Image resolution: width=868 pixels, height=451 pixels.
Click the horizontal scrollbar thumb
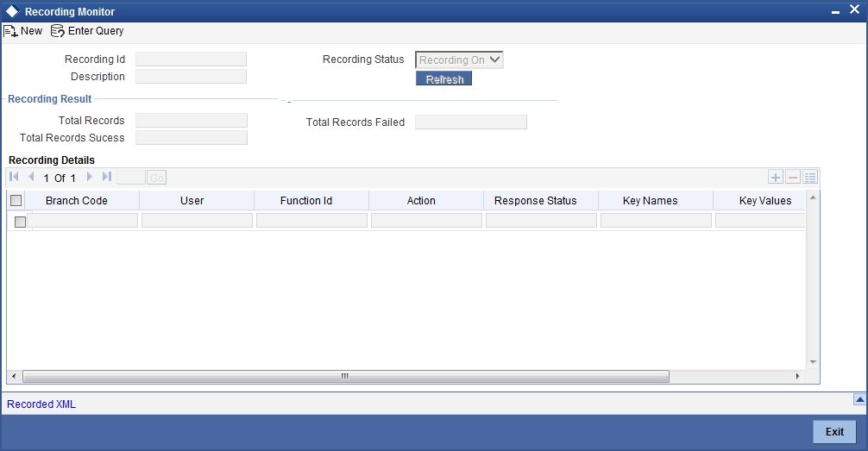345,376
